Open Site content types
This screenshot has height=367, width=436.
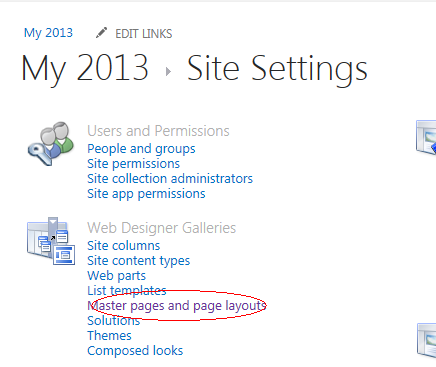(x=139, y=261)
